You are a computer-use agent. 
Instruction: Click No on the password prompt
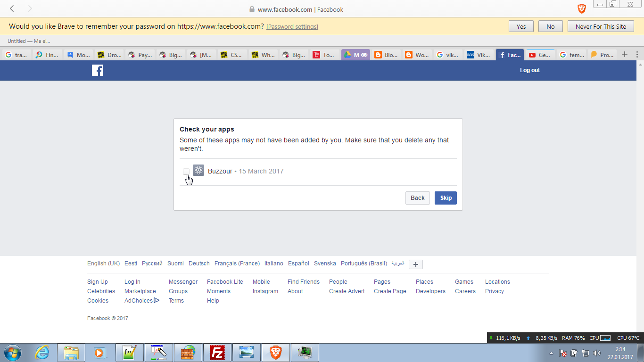pos(551,26)
